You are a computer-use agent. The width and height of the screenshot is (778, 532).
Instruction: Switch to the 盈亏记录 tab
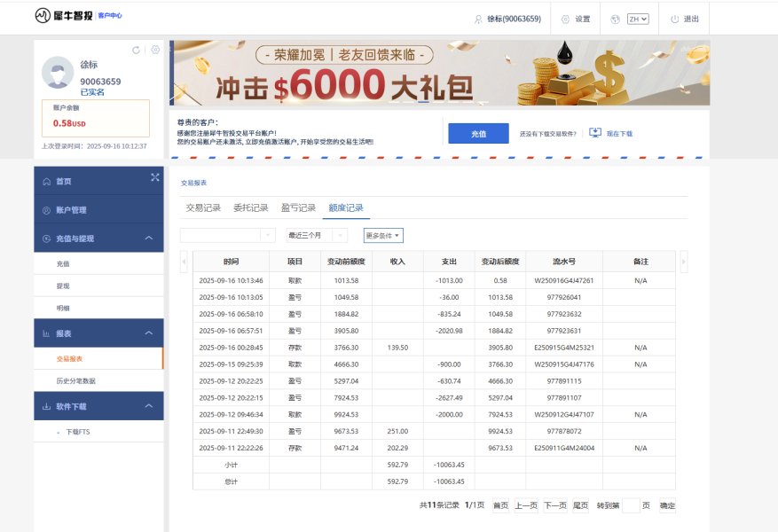(x=298, y=207)
